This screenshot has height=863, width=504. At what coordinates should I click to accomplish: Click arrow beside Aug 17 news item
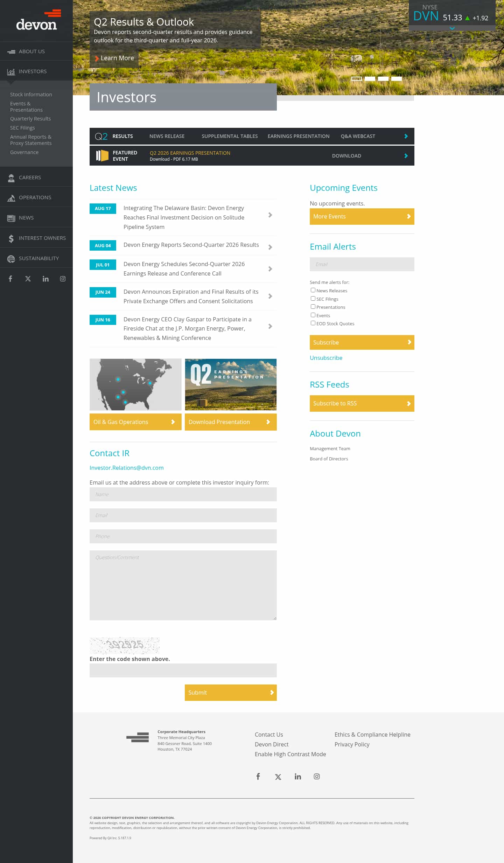click(x=270, y=215)
